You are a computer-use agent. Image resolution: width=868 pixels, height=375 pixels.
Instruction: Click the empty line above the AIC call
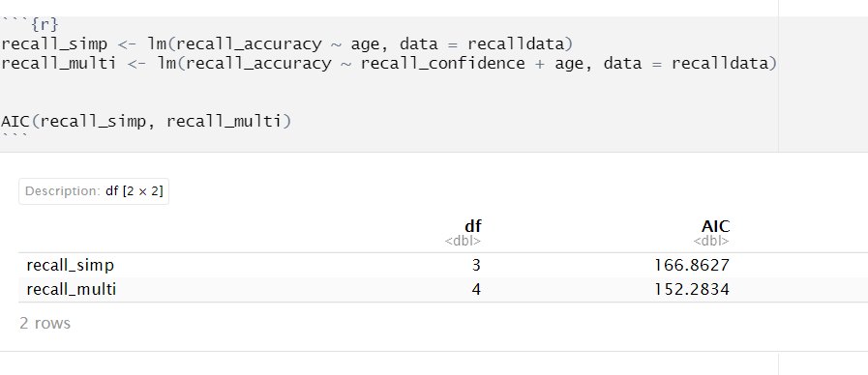(387, 101)
